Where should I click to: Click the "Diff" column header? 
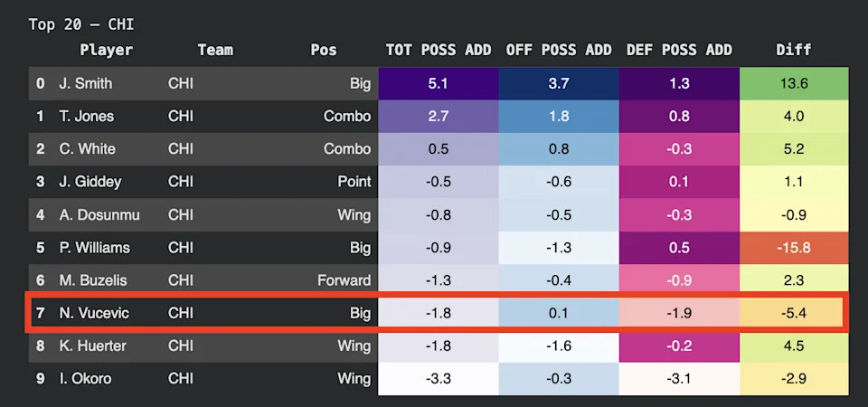pos(793,50)
